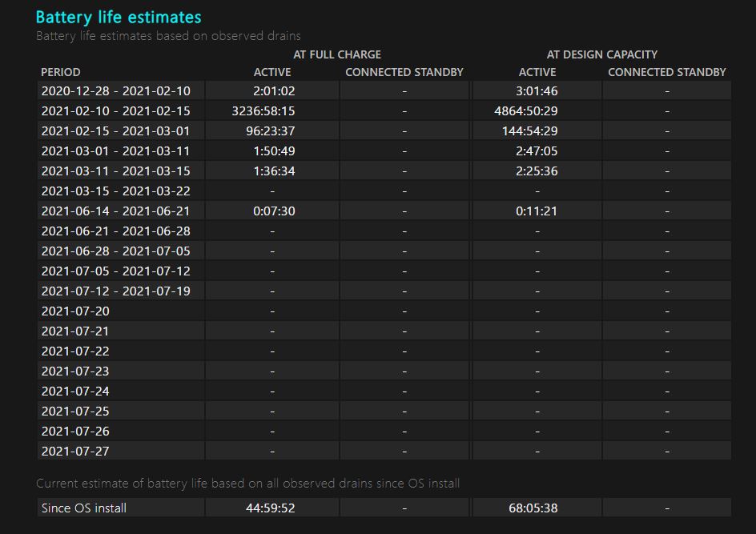This screenshot has height=534, width=756.
Task: Click the AT FULL CHARGE header
Action: (337, 54)
